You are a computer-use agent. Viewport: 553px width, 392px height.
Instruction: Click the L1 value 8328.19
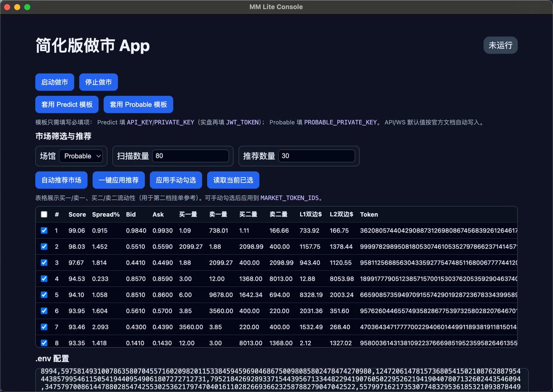pyautogui.click(x=311, y=295)
